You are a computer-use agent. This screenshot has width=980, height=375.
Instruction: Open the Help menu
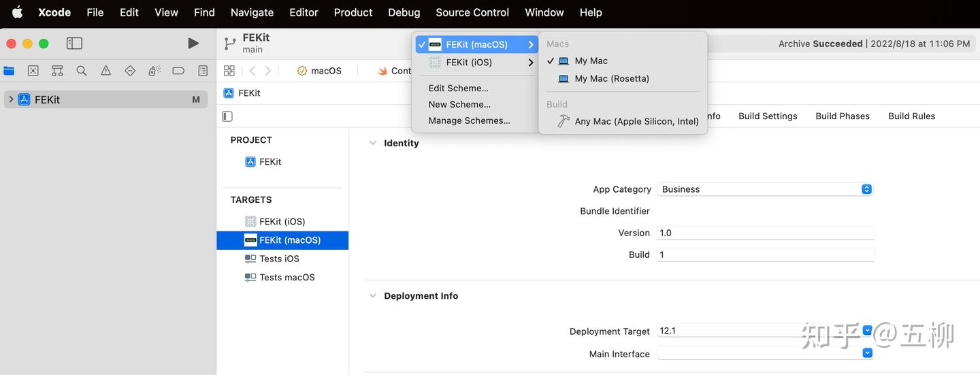pyautogui.click(x=591, y=12)
